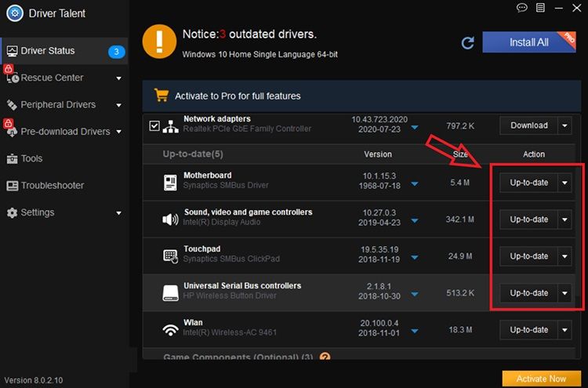Expand the Peripheral Drivers submenu arrow
Image resolution: width=588 pixels, height=388 pixels.
tap(119, 105)
